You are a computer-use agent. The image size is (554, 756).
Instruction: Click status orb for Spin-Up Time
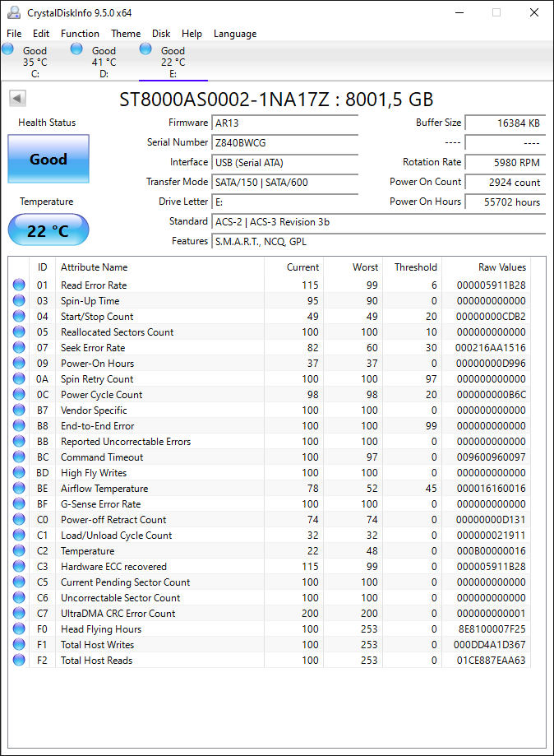coord(19,300)
